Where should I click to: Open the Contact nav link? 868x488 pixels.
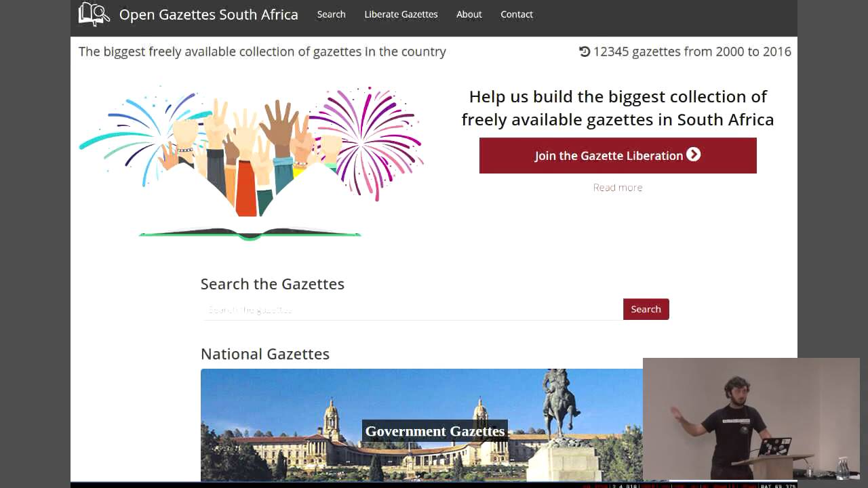(517, 14)
